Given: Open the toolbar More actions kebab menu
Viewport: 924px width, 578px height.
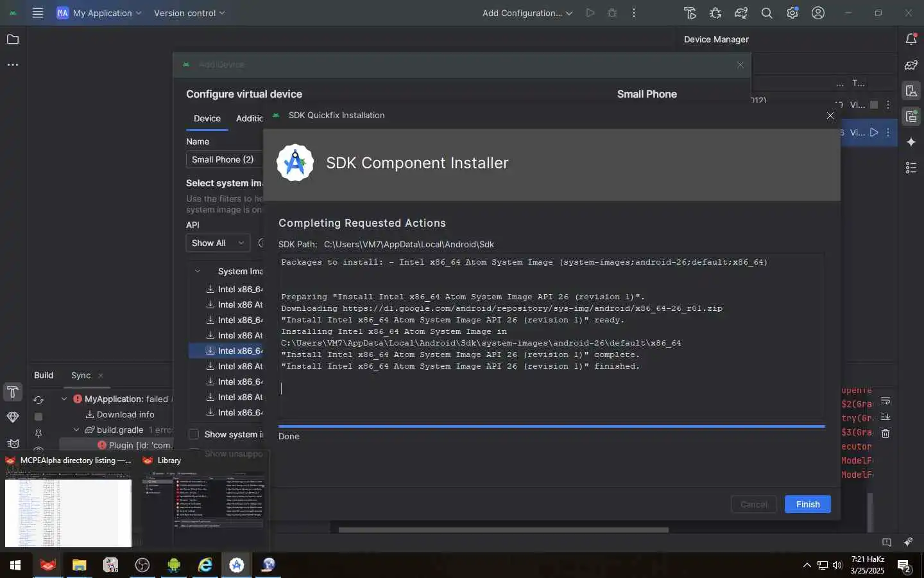Looking at the screenshot, I should click(633, 13).
